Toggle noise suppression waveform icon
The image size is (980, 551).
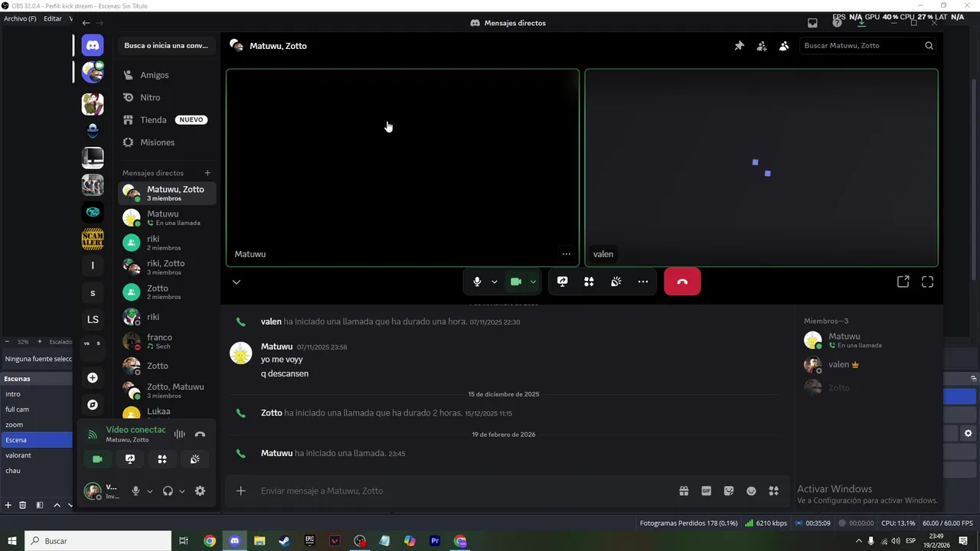coord(179,434)
